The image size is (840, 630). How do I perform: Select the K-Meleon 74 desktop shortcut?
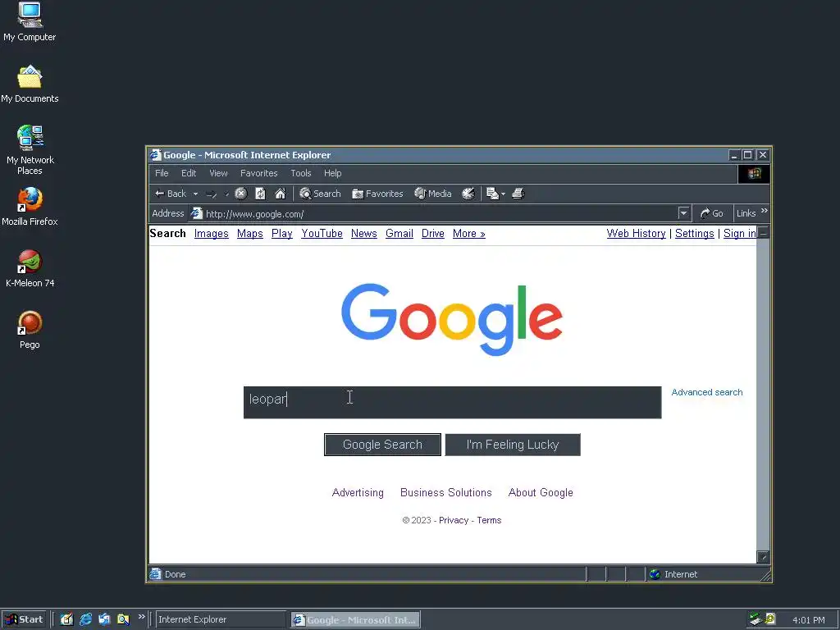click(30, 268)
